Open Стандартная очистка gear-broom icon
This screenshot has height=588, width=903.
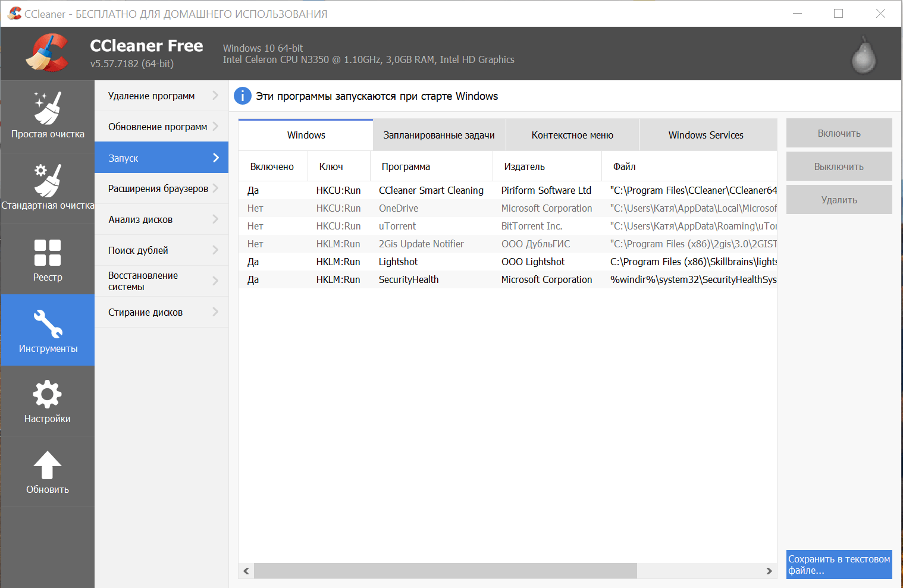(x=48, y=180)
